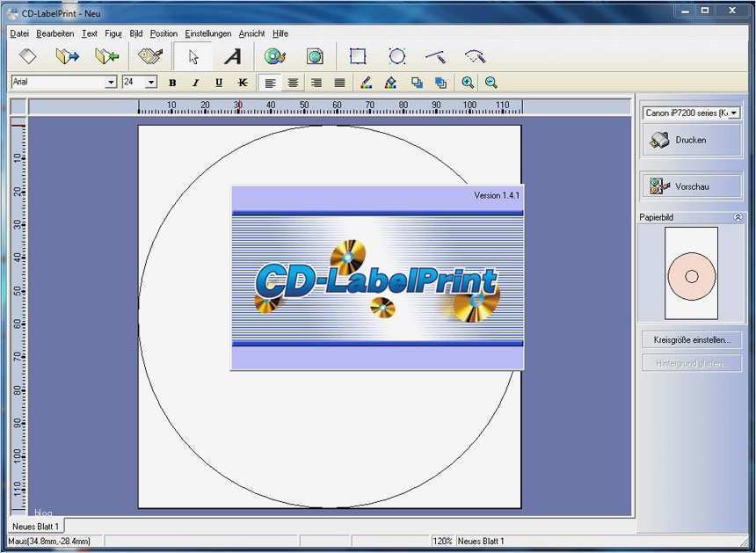Open the font size dropdown
The height and width of the screenshot is (553, 756).
coord(149,82)
